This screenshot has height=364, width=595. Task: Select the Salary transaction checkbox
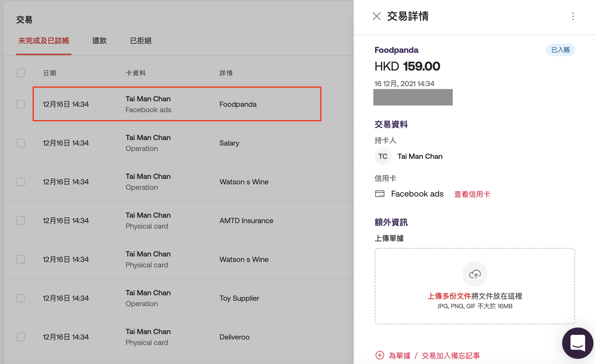21,143
